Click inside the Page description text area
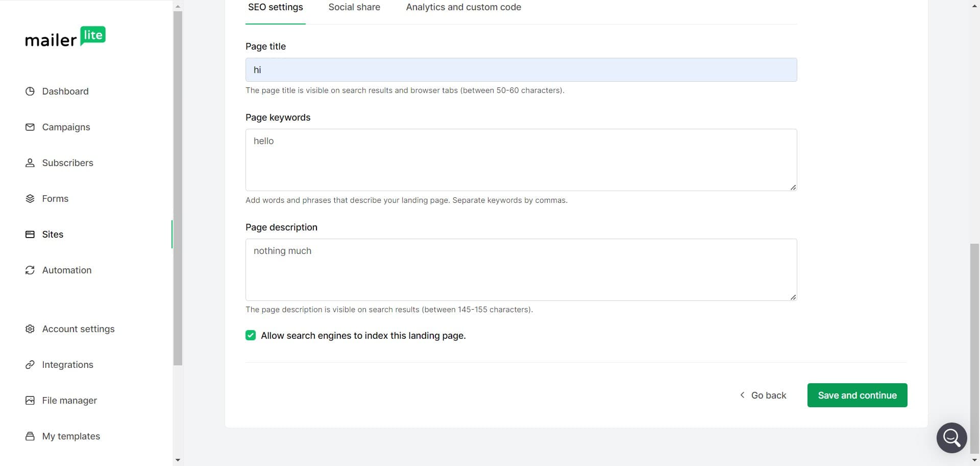 point(521,270)
